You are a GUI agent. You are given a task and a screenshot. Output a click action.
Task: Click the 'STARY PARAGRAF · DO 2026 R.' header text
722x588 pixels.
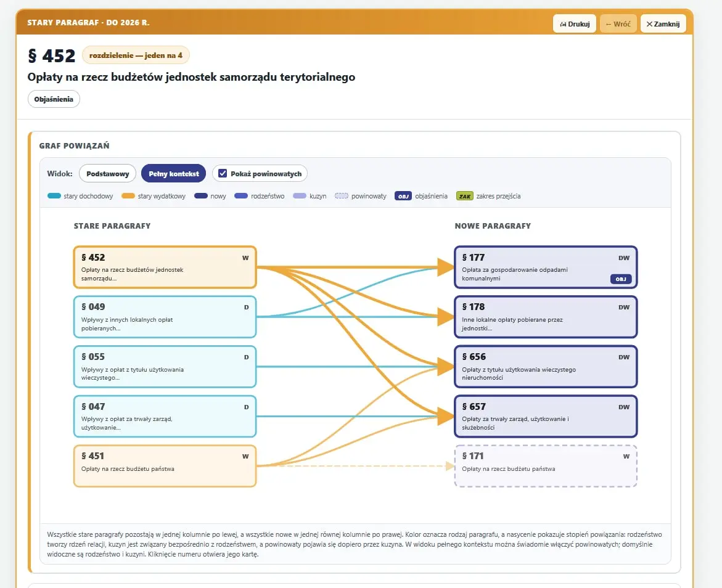pos(88,23)
